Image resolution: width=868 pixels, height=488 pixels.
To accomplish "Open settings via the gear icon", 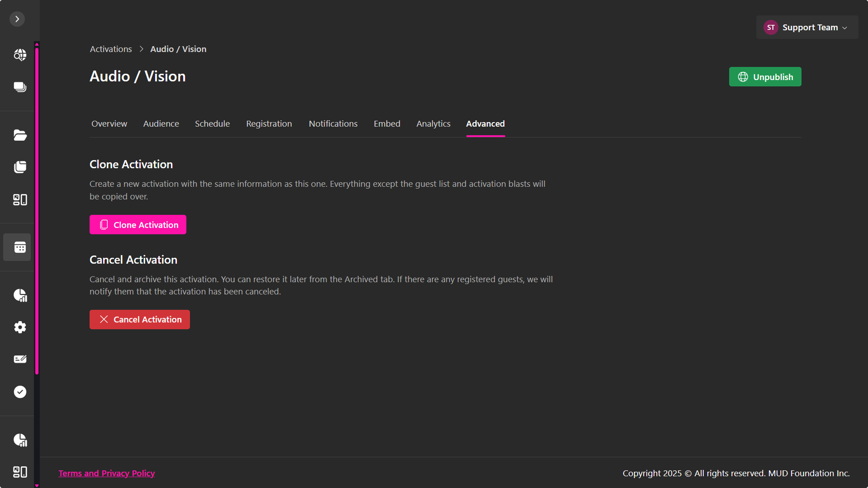I will point(20,327).
